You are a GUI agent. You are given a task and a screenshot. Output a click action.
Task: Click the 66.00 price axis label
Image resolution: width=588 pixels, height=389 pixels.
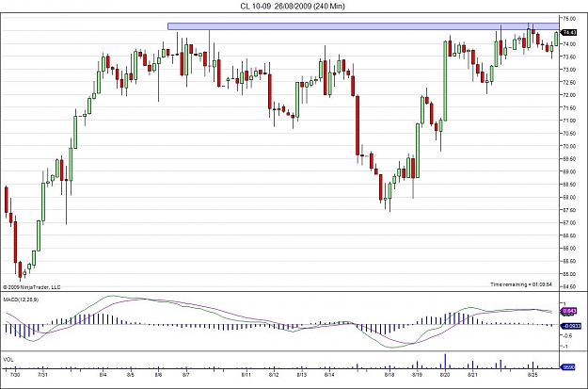tap(569, 249)
